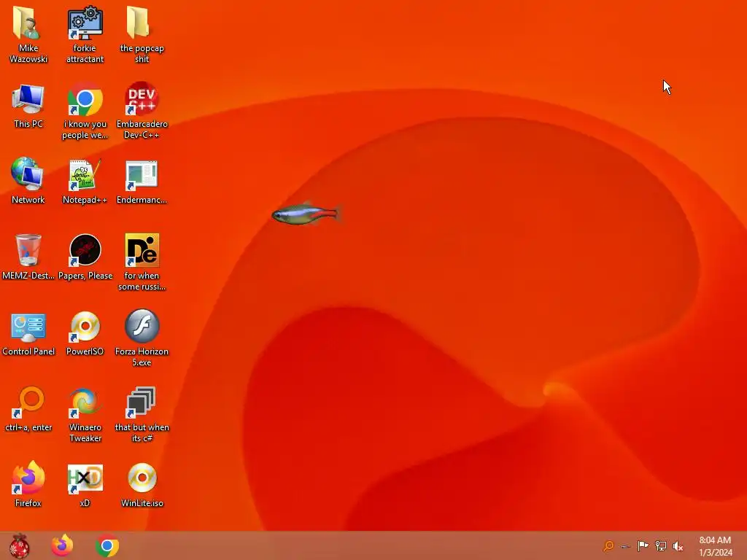Open the clock showing 8:04 AM
This screenshot has width=747, height=560.
(715, 545)
